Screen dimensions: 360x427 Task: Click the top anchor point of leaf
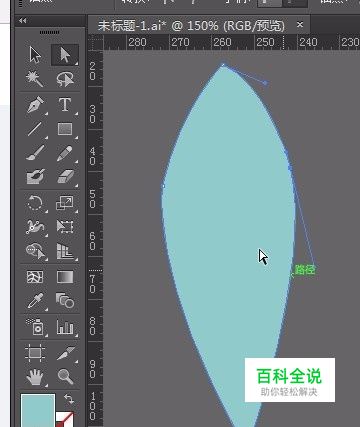223,64
